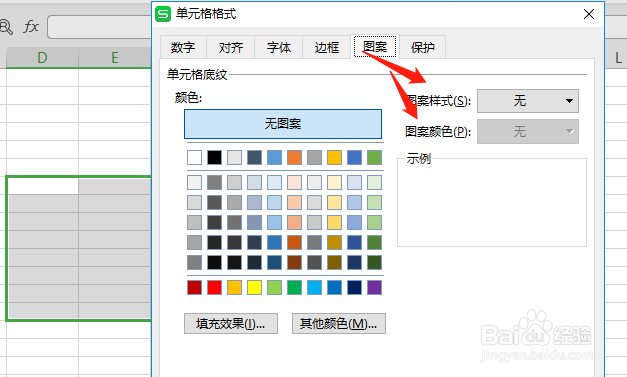Image resolution: width=627 pixels, height=377 pixels.
Task: Pick the light green swatch in bottom row
Action: [x=274, y=287]
